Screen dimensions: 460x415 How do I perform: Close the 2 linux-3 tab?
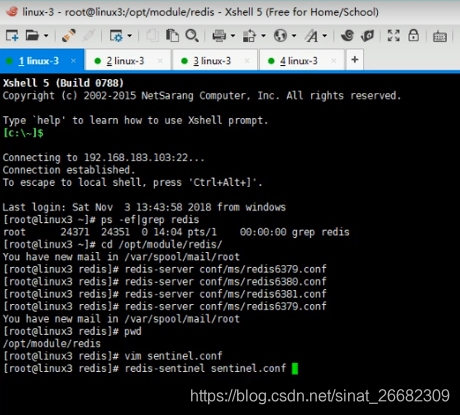point(160,61)
